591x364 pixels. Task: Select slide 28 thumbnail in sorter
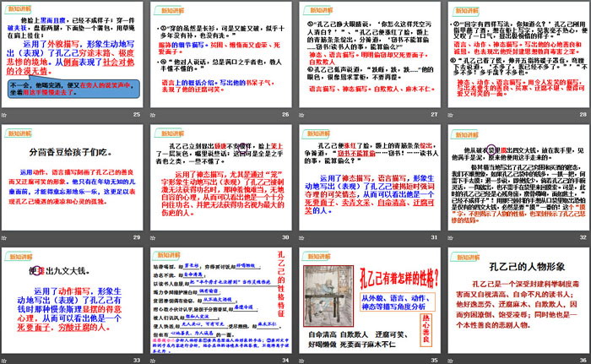518,55
